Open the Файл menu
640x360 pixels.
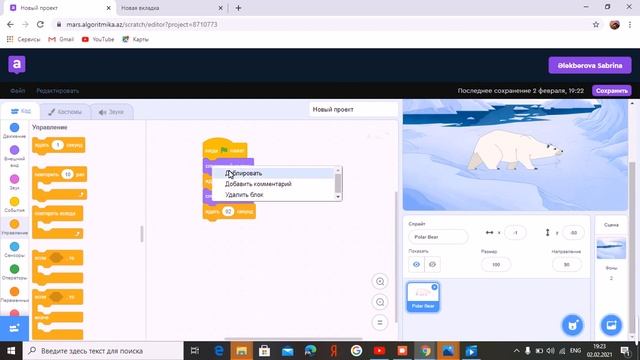pyautogui.click(x=18, y=91)
